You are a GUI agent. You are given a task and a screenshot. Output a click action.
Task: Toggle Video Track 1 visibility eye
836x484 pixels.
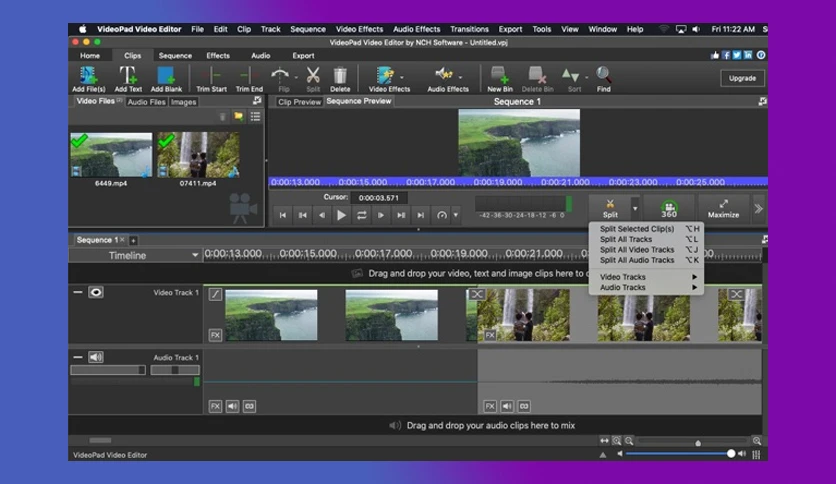[96, 292]
